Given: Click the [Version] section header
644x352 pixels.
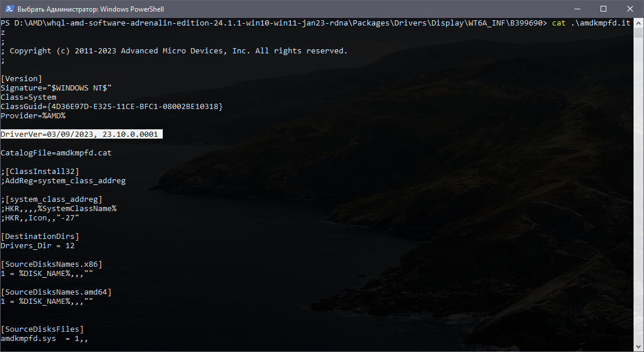Looking at the screenshot, I should click(x=21, y=78).
